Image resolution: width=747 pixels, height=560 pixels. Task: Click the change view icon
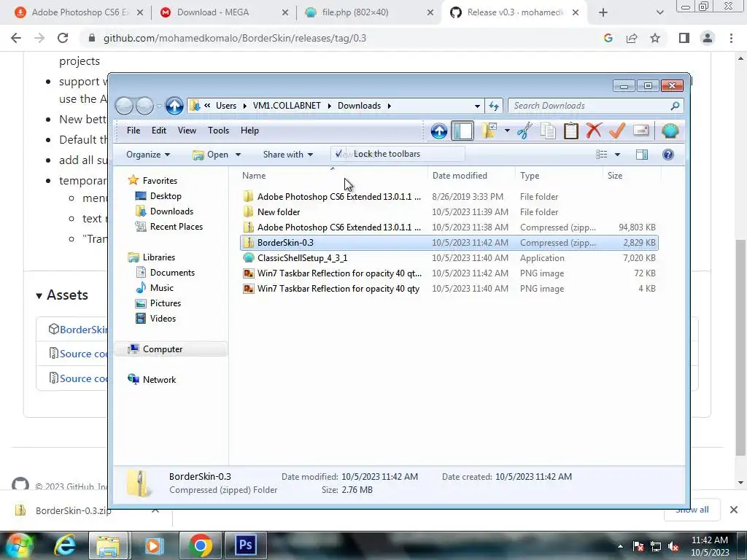(x=602, y=155)
